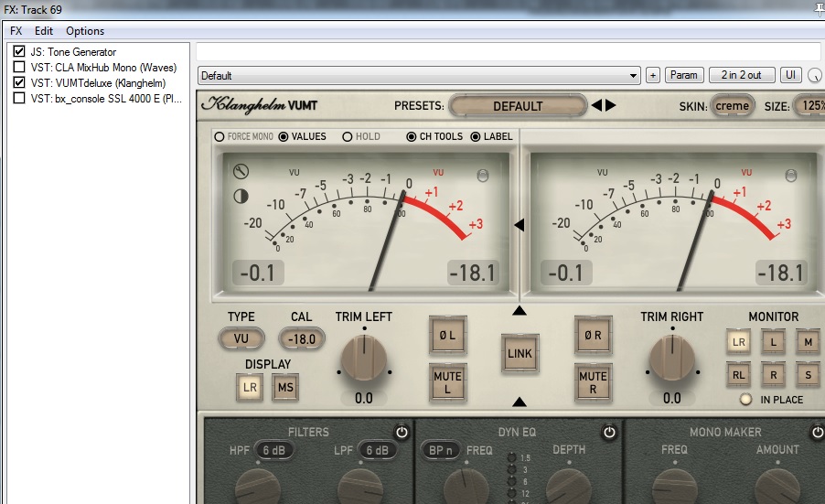This screenshot has height=504, width=825.
Task: Toggle the Dyn EQ section power button
Action: tap(609, 432)
